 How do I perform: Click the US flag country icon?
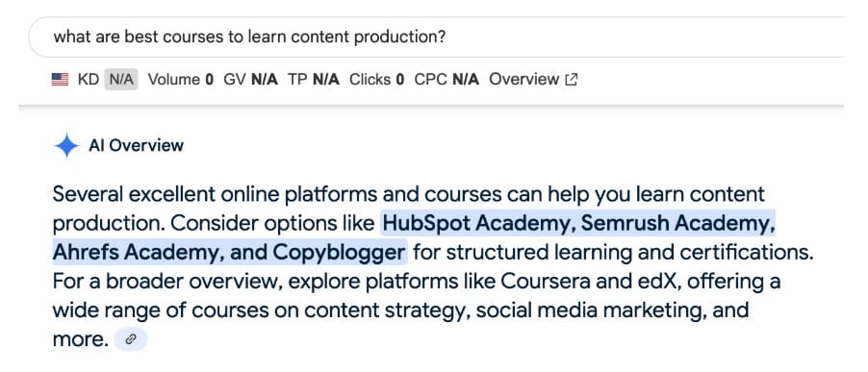(60, 80)
